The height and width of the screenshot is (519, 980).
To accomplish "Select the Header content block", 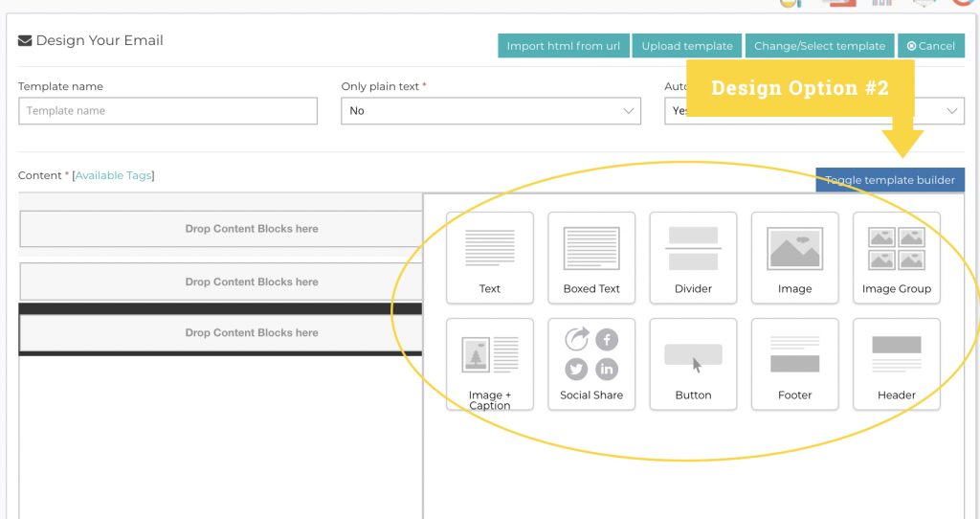I will pyautogui.click(x=896, y=365).
